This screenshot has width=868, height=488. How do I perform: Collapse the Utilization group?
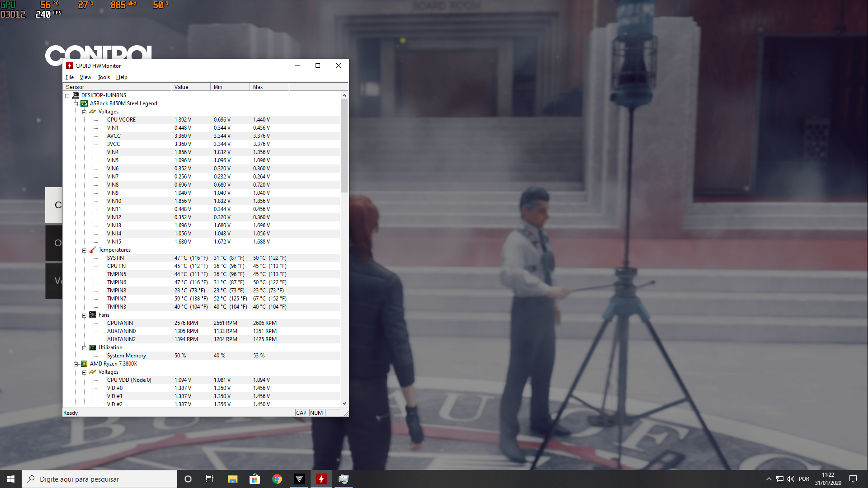click(x=85, y=348)
